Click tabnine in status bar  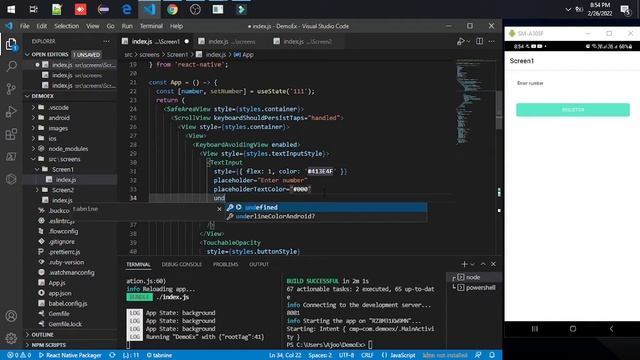click(x=159, y=355)
